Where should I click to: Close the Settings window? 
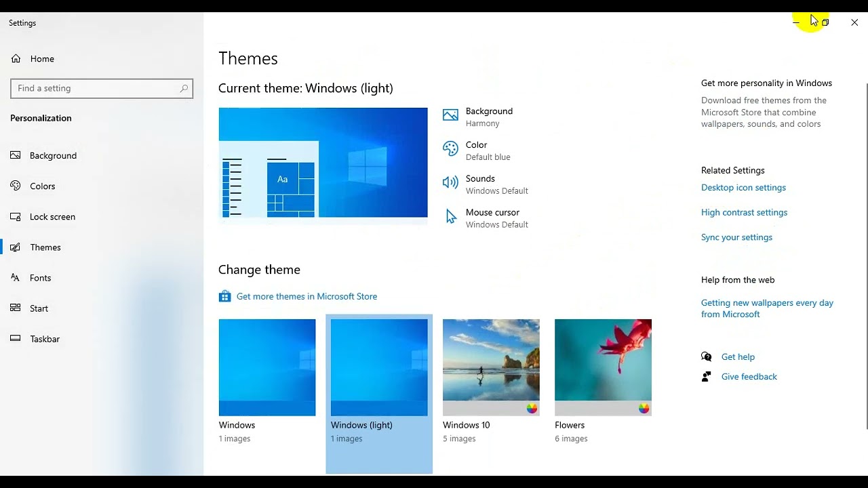pos(854,22)
